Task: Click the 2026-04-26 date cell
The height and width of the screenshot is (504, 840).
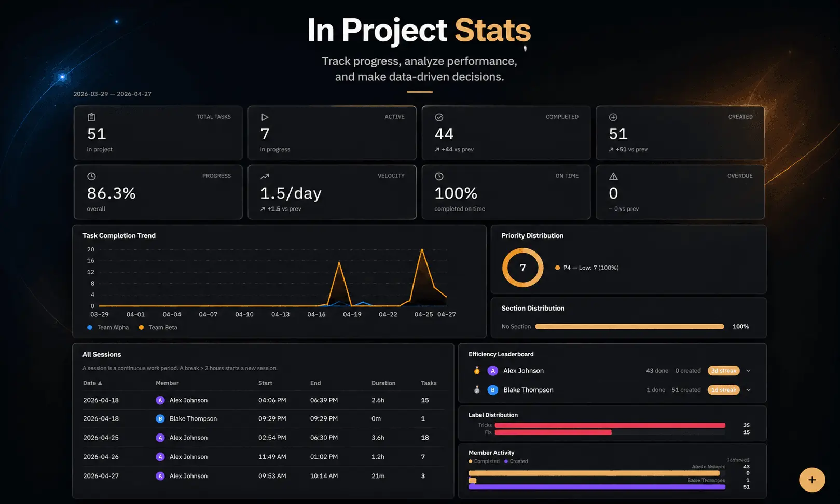Action: point(101,457)
